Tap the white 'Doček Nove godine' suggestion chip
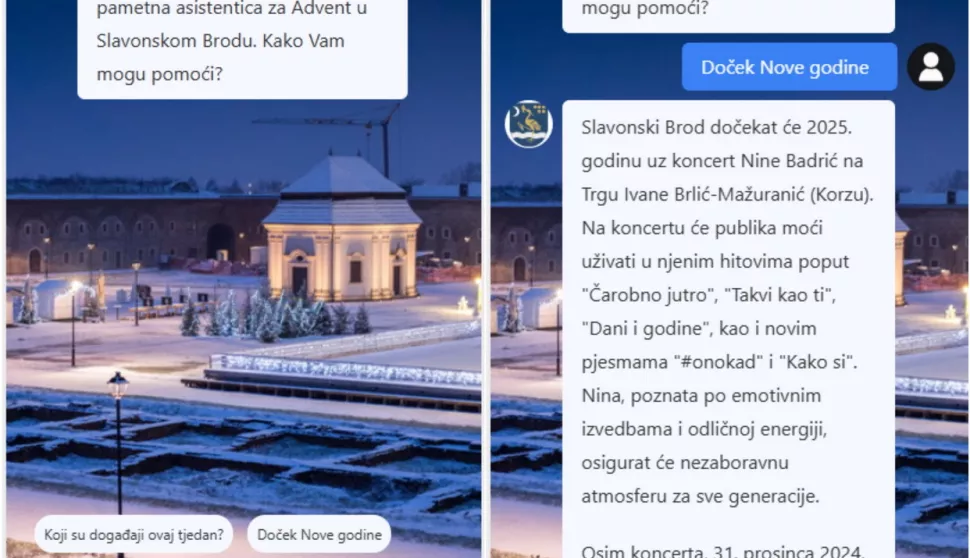This screenshot has height=558, width=970. [x=319, y=534]
